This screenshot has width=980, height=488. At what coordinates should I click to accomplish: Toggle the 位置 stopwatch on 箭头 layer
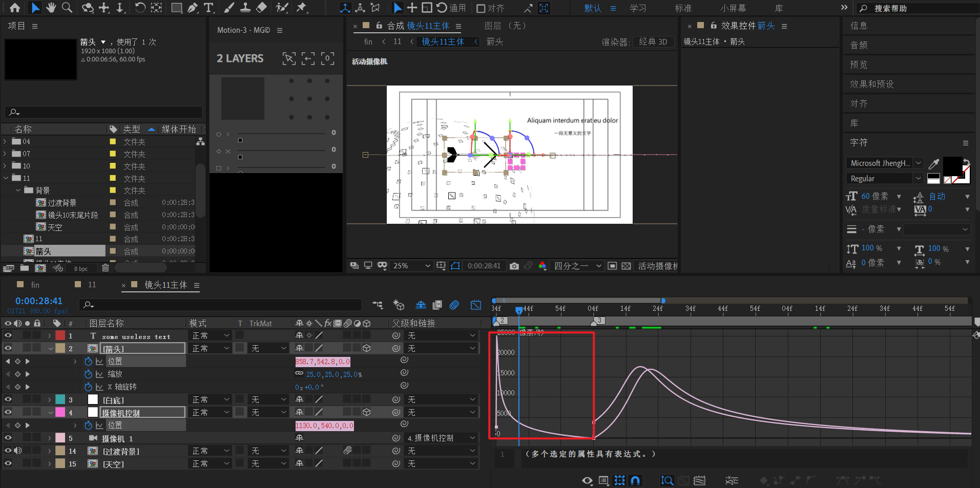click(x=88, y=361)
